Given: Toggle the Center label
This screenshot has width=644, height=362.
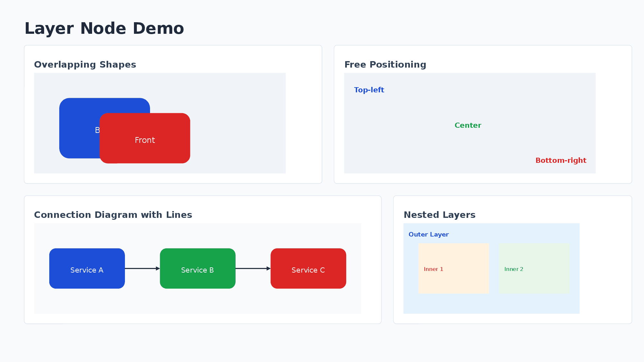Looking at the screenshot, I should [468, 125].
